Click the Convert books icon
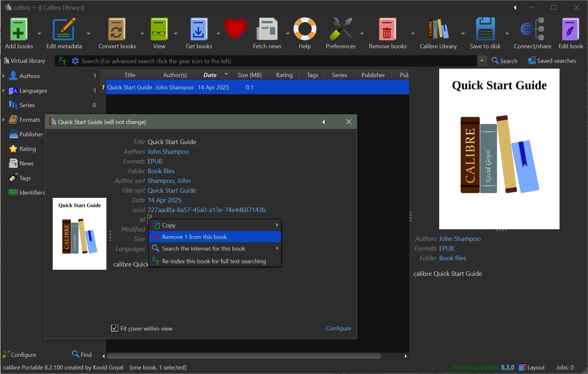588x374 pixels. [117, 30]
